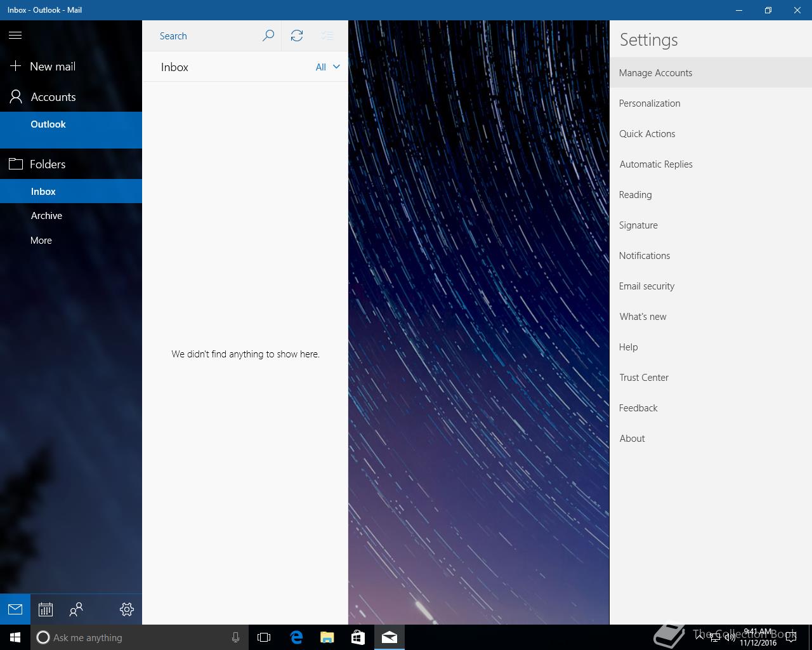Select the Mail envelope icon
The width and height of the screenshot is (812, 650).
click(15, 610)
